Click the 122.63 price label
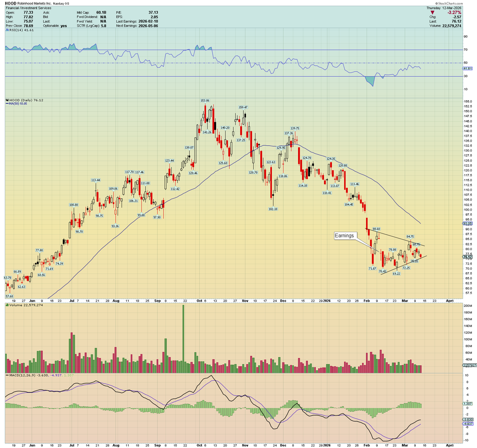 pos(271,162)
